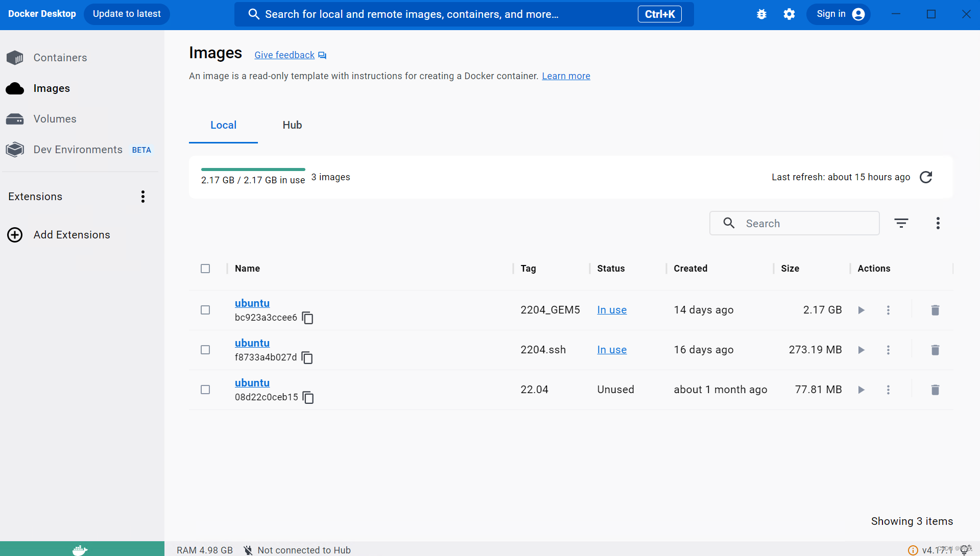Image resolution: width=980 pixels, height=556 pixels.
Task: Open Learn more link
Action: click(566, 76)
